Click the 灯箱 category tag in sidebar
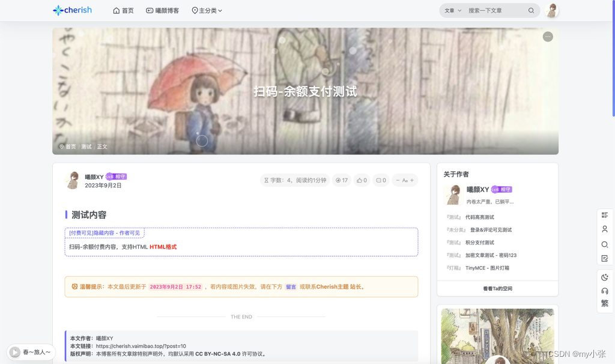 (453, 268)
